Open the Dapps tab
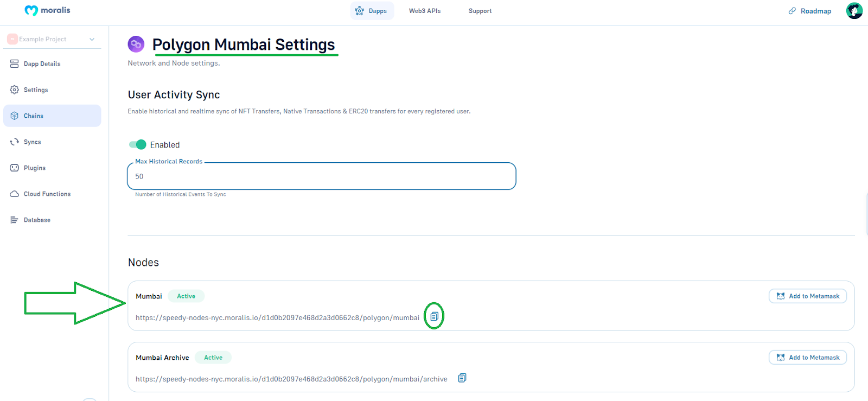Viewport: 868px width, 401px height. tap(372, 11)
